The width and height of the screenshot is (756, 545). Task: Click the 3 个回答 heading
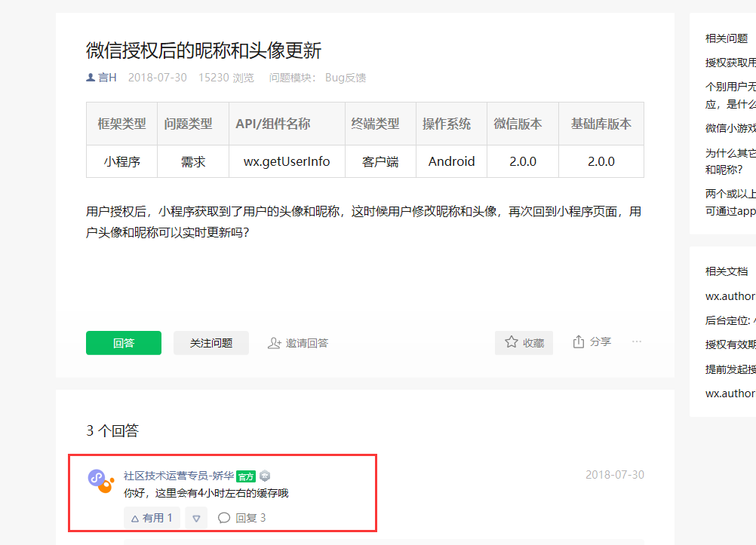pos(112,430)
